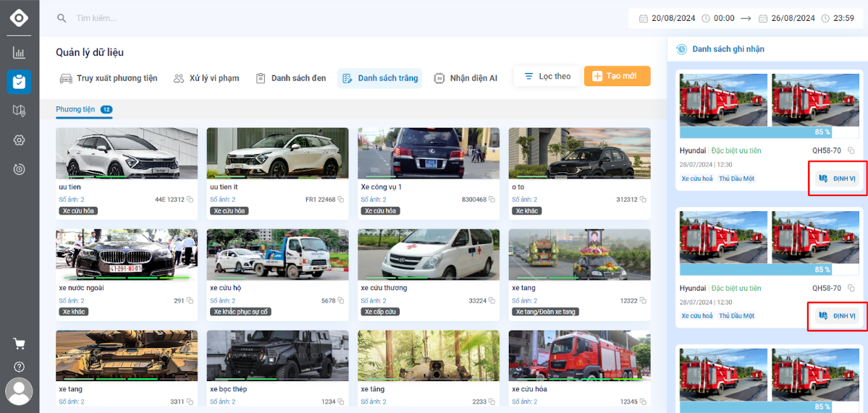The image size is (868, 413).
Task: Copy plate number FR1 22468
Action: point(341,200)
